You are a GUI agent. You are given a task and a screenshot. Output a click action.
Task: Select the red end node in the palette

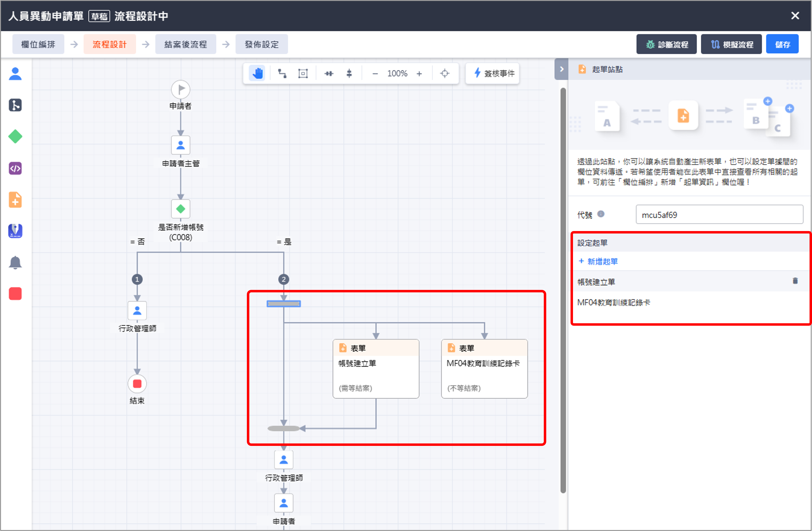click(x=15, y=294)
